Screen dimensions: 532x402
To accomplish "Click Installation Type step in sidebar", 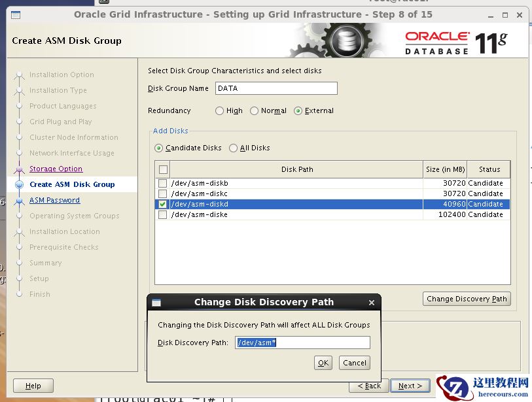I will coord(58,90).
